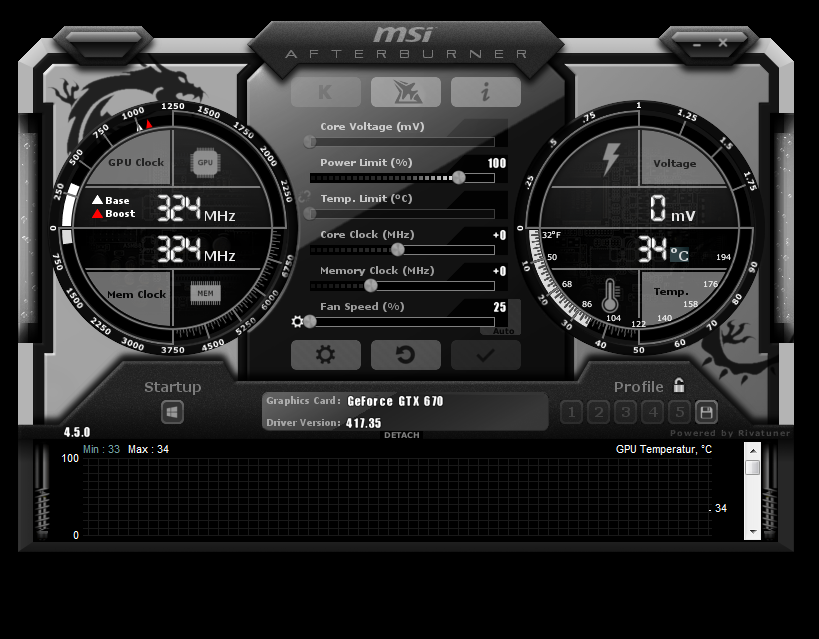
Task: Select profile slot 4
Action: point(653,413)
